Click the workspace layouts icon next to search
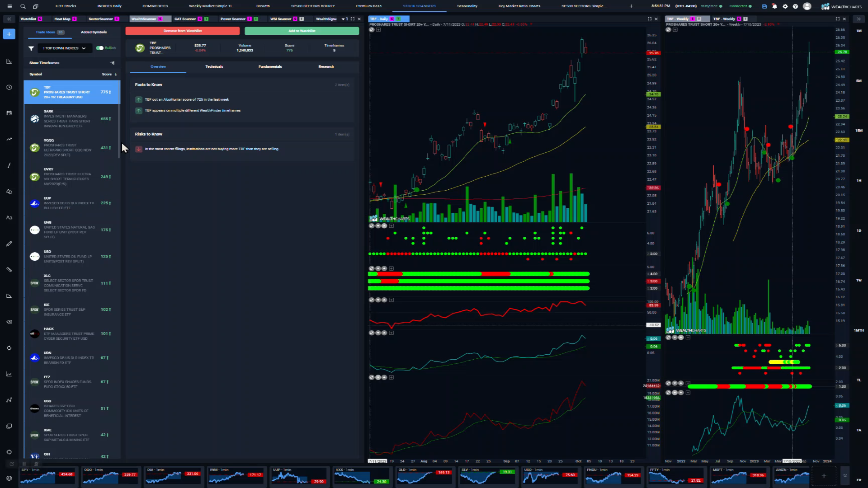The height and width of the screenshot is (488, 868). click(x=35, y=6)
